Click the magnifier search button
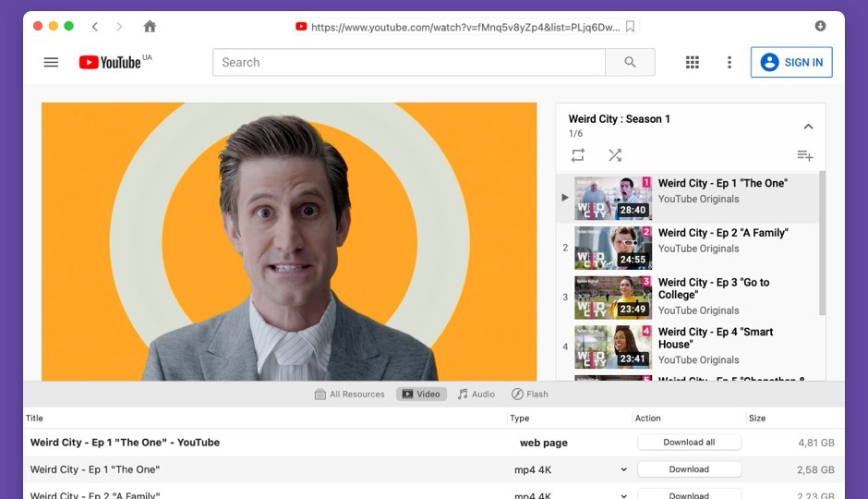The width and height of the screenshot is (868, 499). [630, 62]
